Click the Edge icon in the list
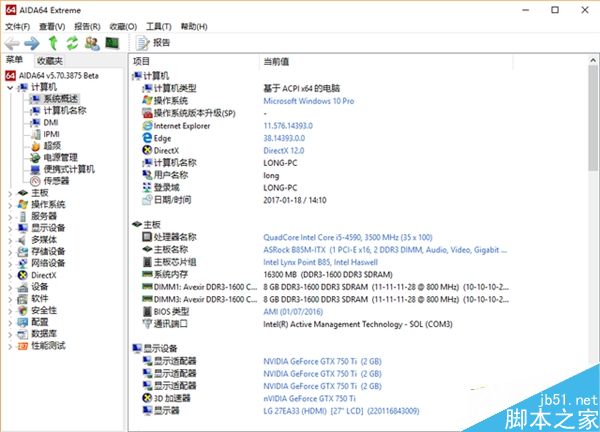The image size is (600, 432). click(147, 138)
